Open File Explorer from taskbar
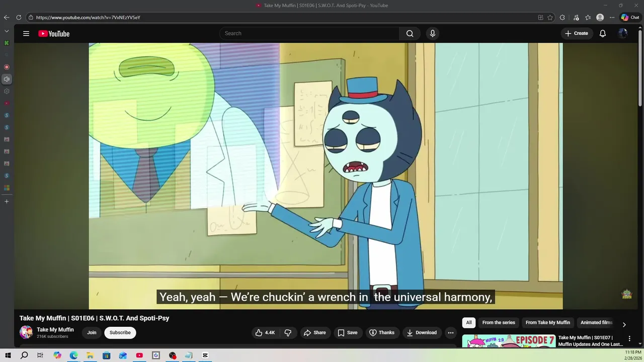The width and height of the screenshot is (644, 362). [x=90, y=355]
